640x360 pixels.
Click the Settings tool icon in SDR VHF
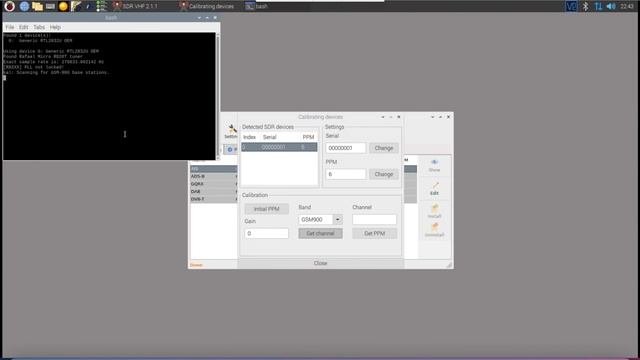[x=231, y=131]
